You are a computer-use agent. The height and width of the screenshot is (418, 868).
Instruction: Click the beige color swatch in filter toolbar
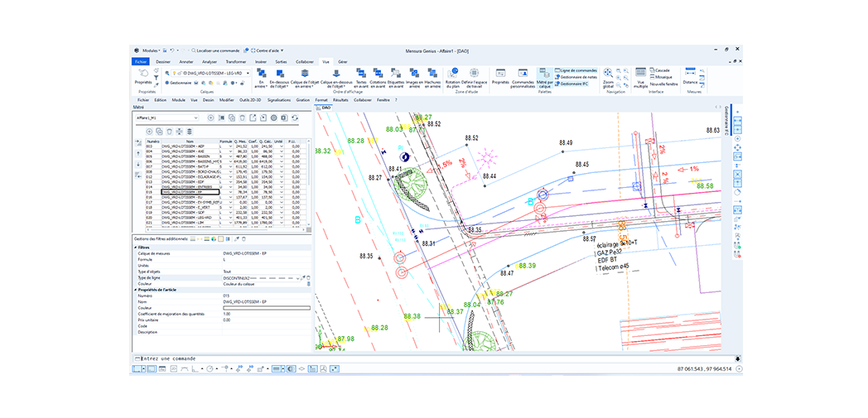[220, 239]
